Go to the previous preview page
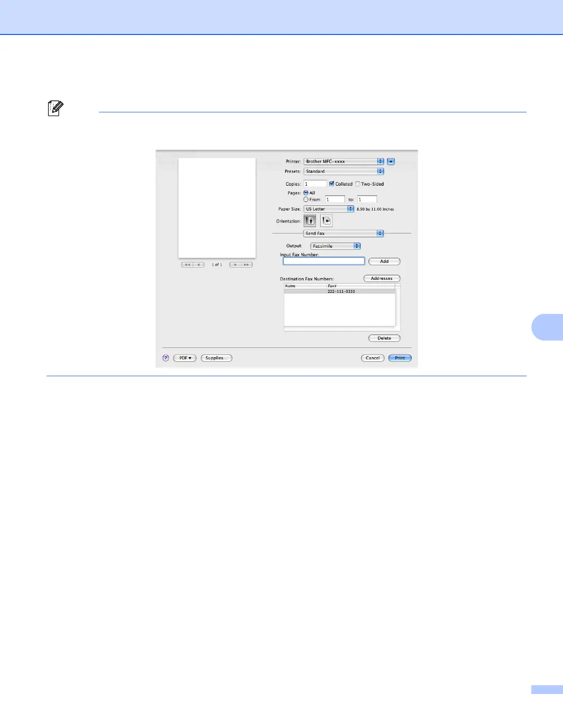The height and width of the screenshot is (728, 563). (199, 265)
